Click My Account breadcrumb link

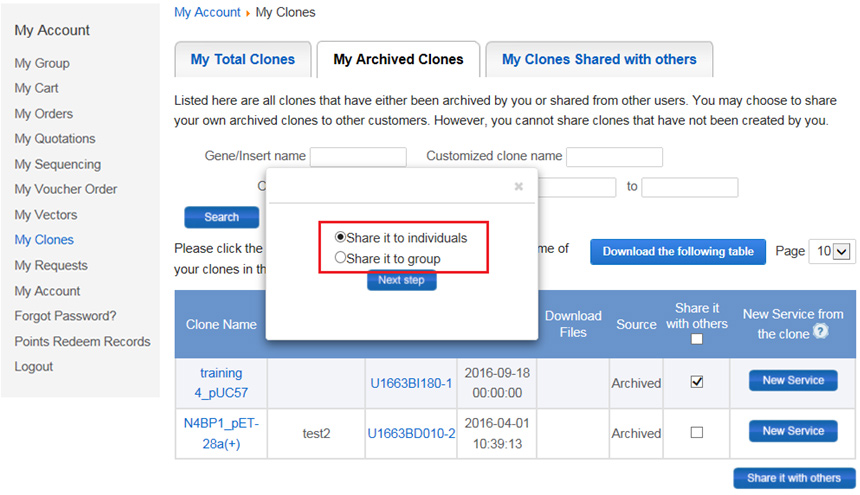click(207, 13)
